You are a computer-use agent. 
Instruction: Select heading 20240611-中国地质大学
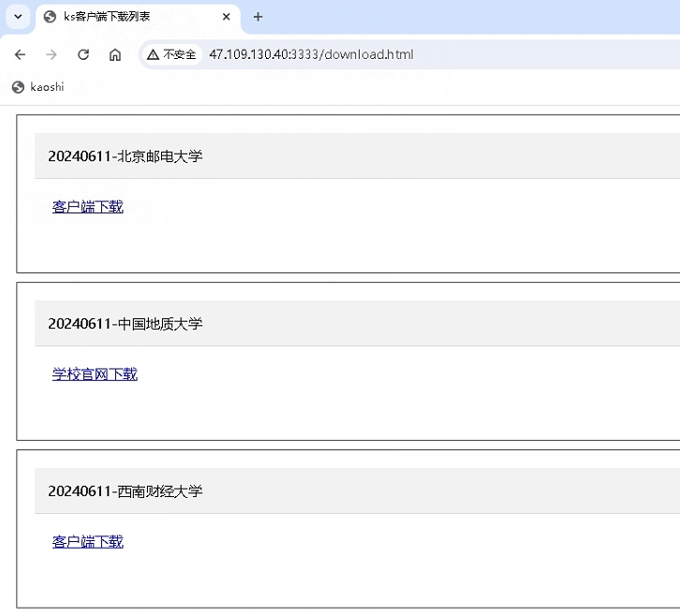point(126,323)
